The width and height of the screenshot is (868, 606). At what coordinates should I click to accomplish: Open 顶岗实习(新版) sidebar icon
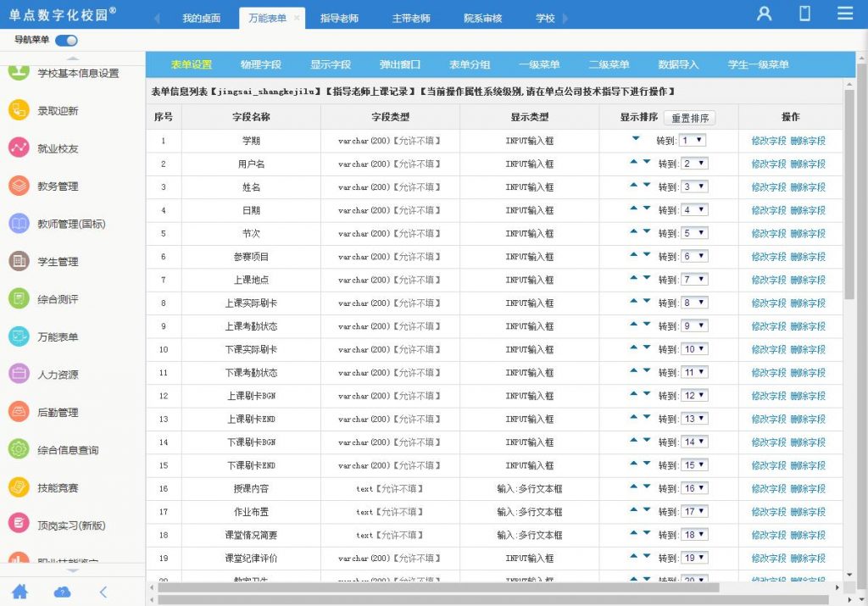tap(19, 523)
